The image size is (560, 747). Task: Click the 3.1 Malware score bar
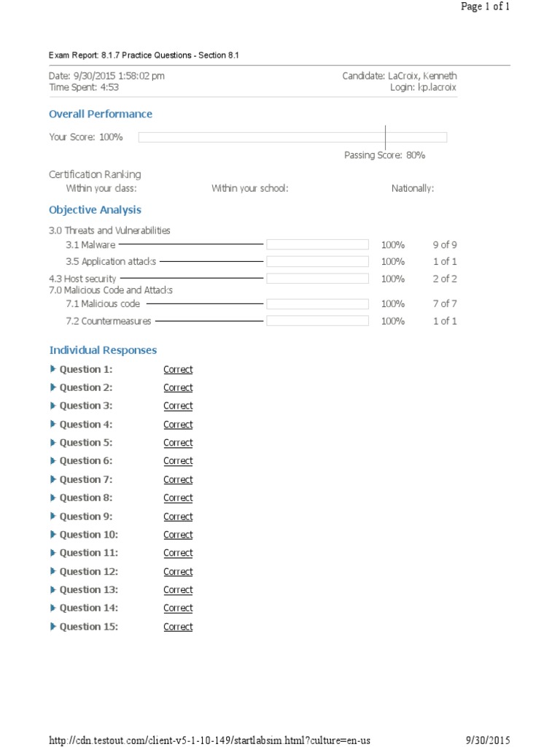click(x=318, y=244)
